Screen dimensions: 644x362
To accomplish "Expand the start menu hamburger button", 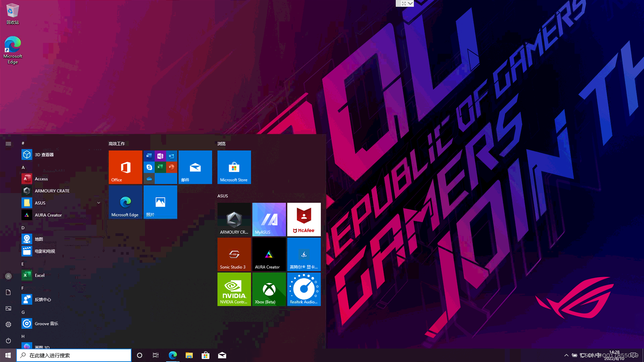I will tap(8, 144).
